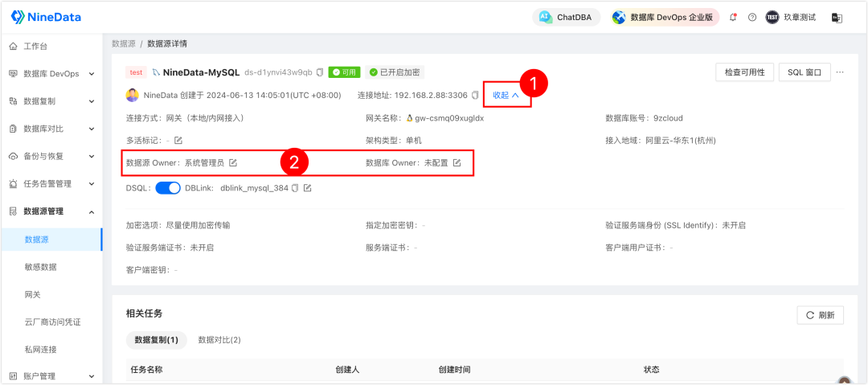Viewport: 868px width, 385px height.
Task: Open the notification bell
Action: coord(733,17)
